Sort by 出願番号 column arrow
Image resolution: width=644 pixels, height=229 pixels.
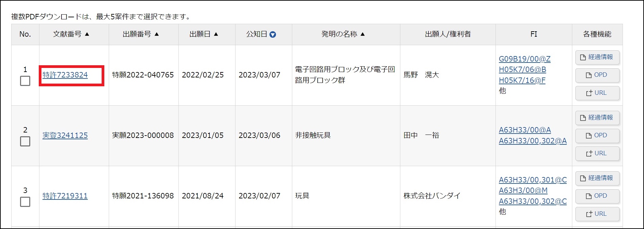pyautogui.click(x=157, y=34)
